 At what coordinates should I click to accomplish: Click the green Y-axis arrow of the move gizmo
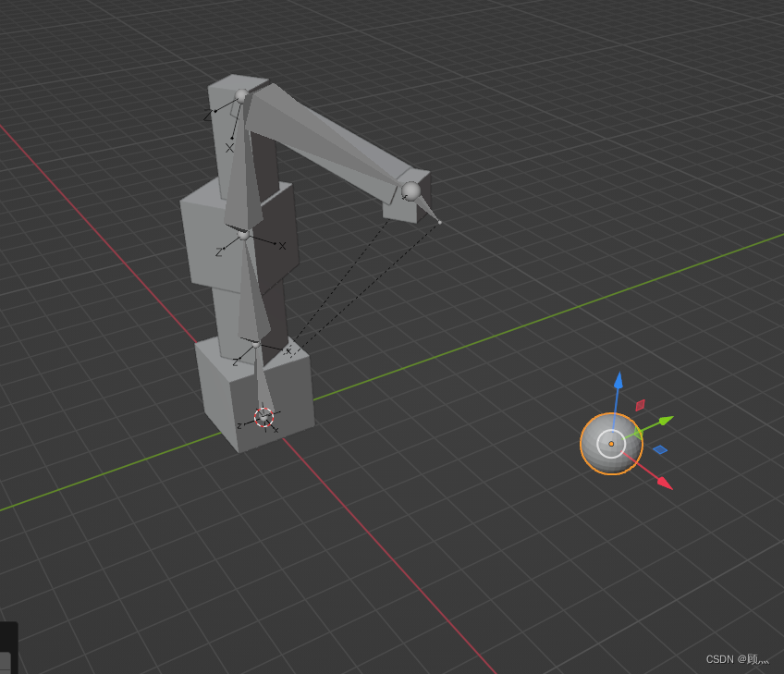666,421
